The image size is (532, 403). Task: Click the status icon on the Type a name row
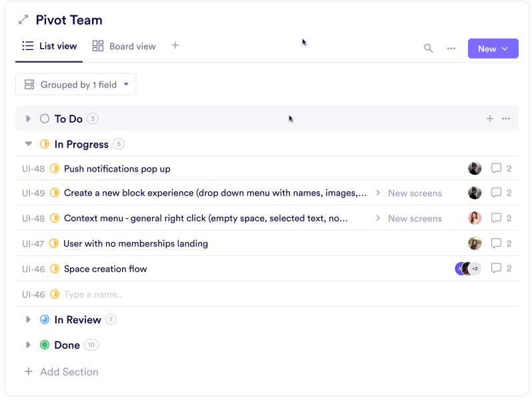55,294
